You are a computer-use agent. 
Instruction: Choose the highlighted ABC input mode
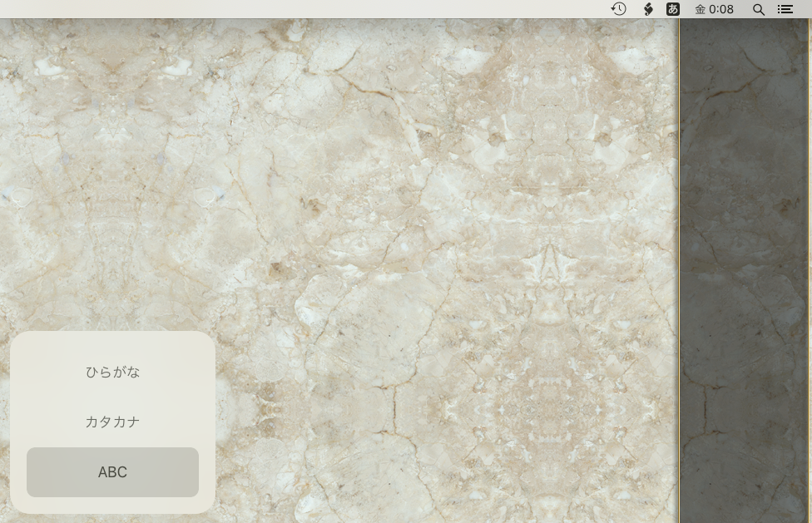112,472
